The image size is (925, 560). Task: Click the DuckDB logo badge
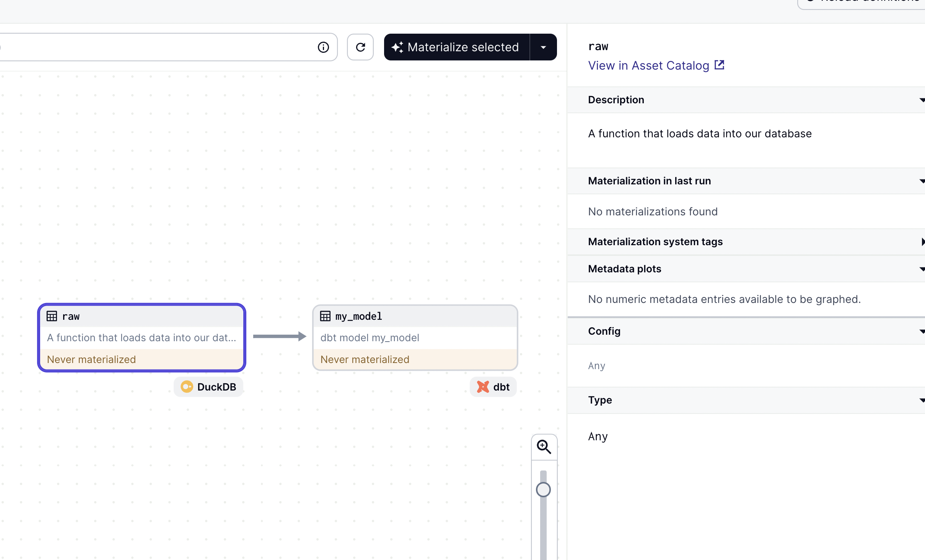(x=187, y=387)
